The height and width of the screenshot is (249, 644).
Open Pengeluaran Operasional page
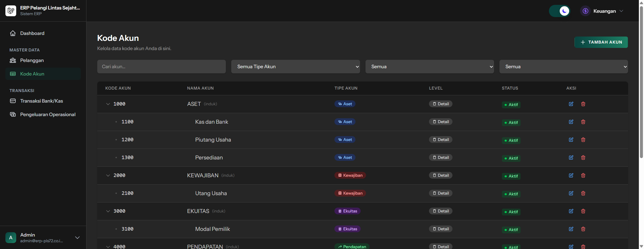[x=48, y=114]
